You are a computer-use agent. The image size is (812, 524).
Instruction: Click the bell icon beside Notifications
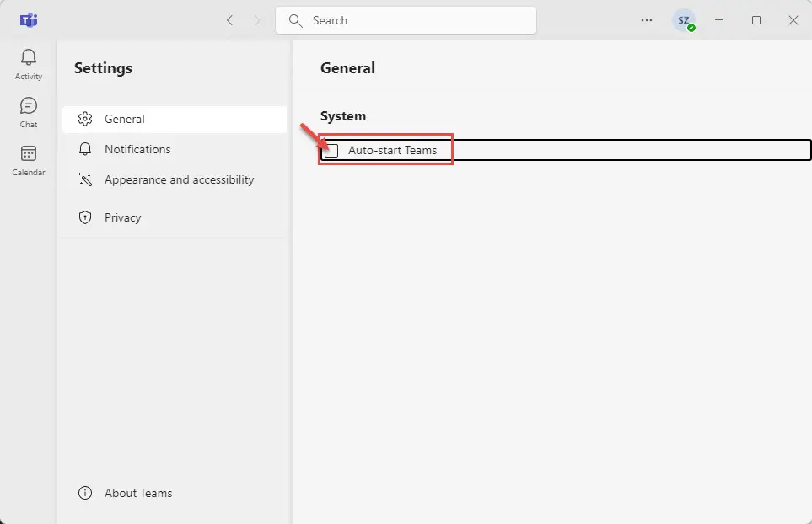point(85,149)
